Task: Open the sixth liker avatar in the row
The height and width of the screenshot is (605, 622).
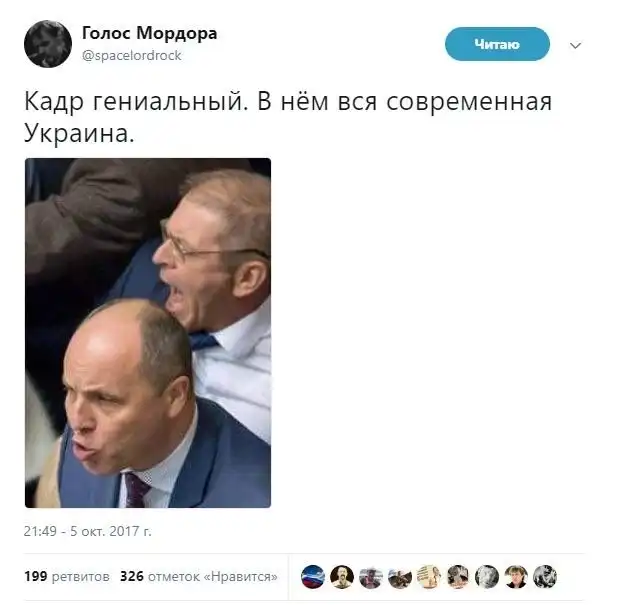Action: coord(458,576)
